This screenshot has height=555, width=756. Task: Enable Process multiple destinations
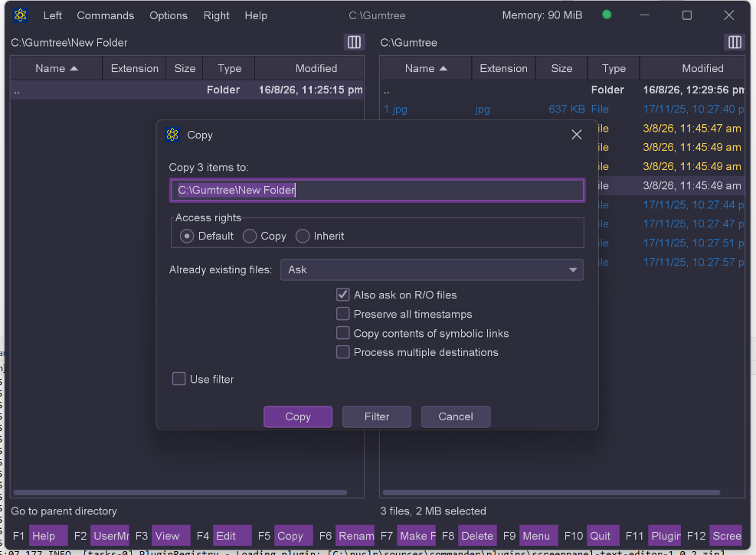pos(343,352)
